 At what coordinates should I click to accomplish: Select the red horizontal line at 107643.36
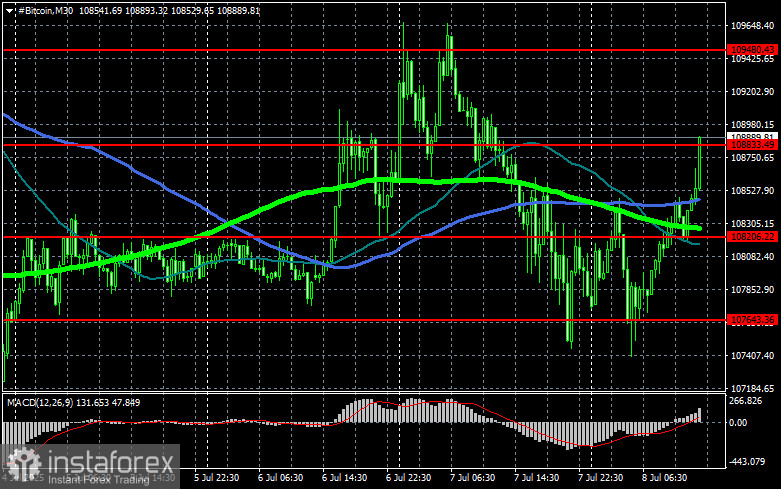pos(364,320)
